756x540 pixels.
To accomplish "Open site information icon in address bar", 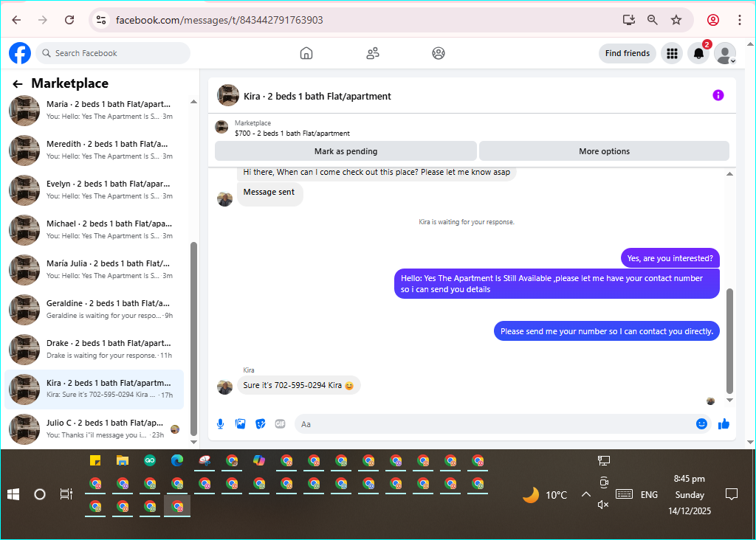I will coord(100,20).
